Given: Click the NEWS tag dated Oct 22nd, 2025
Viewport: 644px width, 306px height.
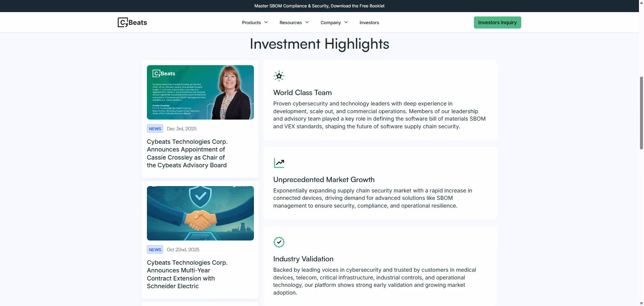Looking at the screenshot, I should (x=155, y=250).
